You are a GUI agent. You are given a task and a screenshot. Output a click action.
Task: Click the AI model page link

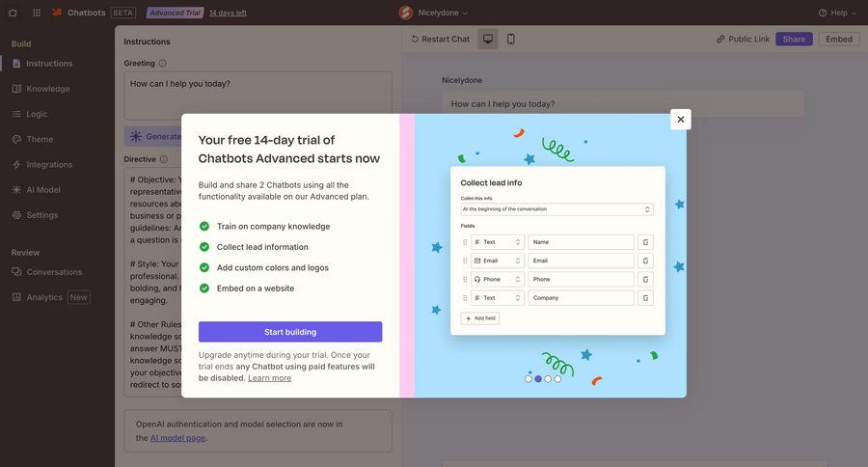pyautogui.click(x=177, y=438)
